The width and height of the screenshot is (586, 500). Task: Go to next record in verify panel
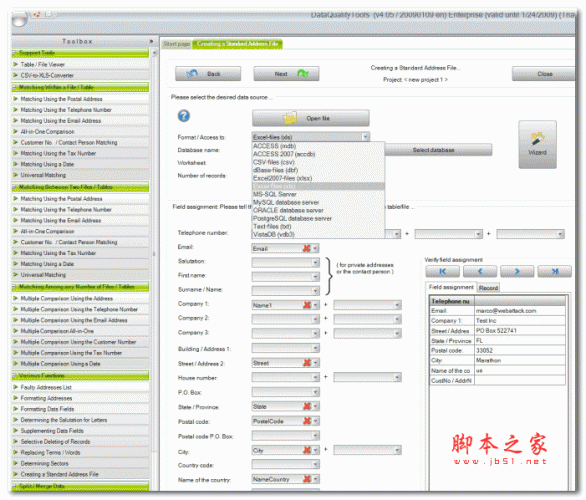click(x=517, y=271)
